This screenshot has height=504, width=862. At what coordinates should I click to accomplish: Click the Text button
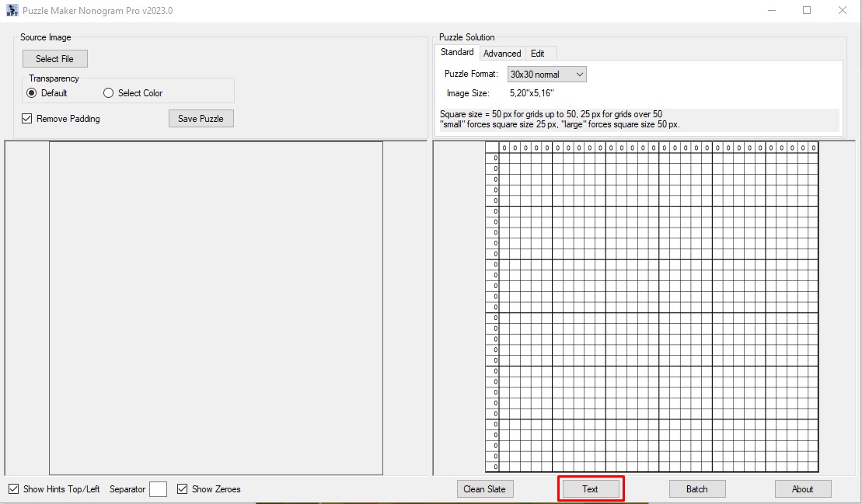(x=591, y=489)
